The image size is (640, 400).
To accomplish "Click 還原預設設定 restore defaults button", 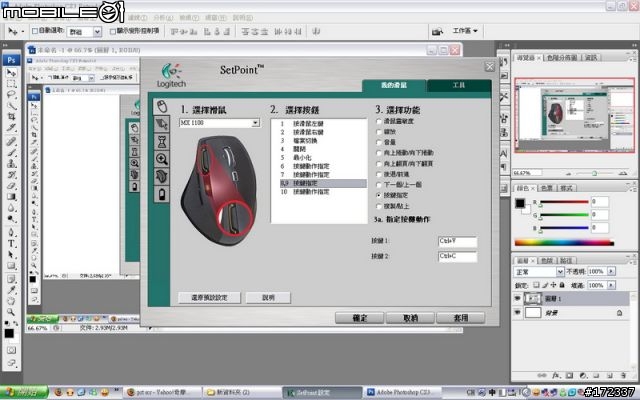I will tap(209, 298).
